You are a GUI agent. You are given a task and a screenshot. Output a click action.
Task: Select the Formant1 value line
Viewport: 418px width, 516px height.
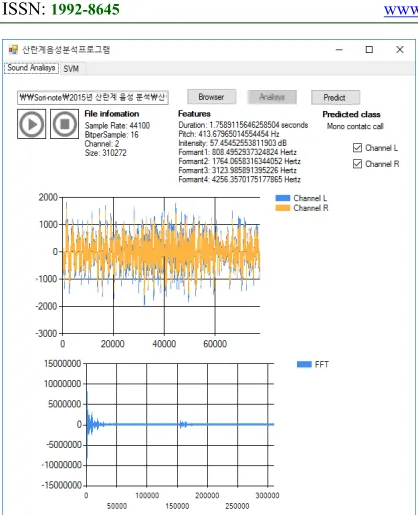pyautogui.click(x=238, y=152)
